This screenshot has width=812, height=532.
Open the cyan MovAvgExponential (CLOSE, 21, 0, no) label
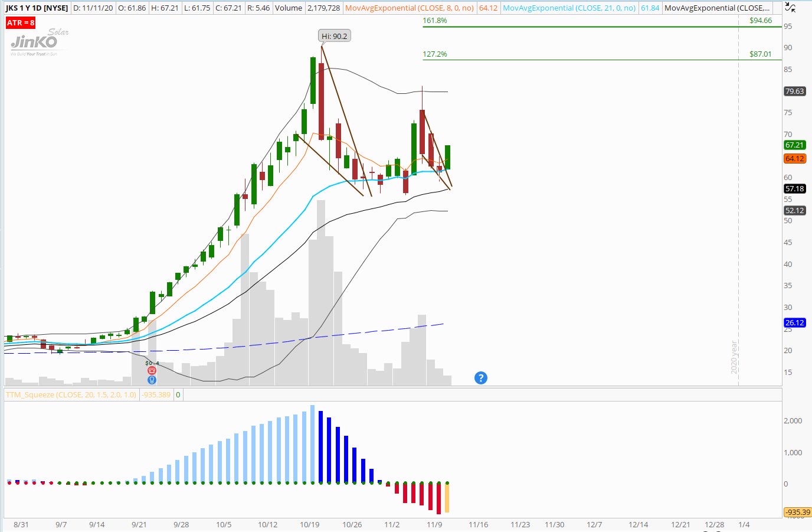(569, 8)
